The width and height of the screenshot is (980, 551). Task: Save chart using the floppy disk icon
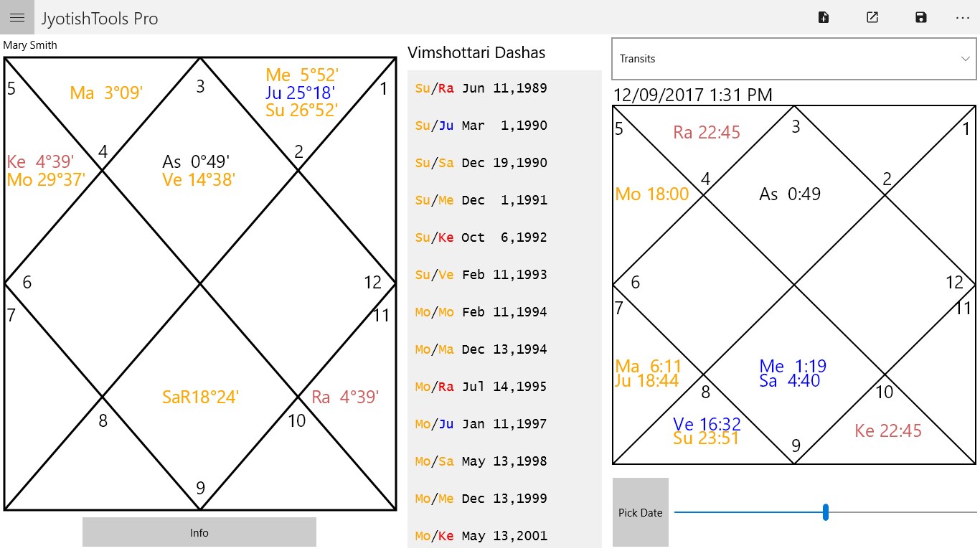(x=921, y=17)
